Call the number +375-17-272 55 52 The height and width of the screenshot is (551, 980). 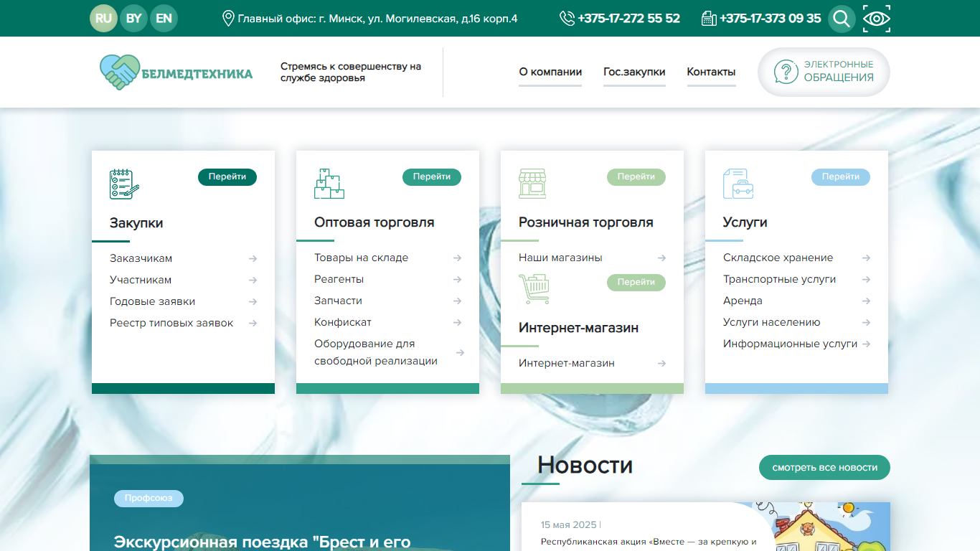[628, 19]
